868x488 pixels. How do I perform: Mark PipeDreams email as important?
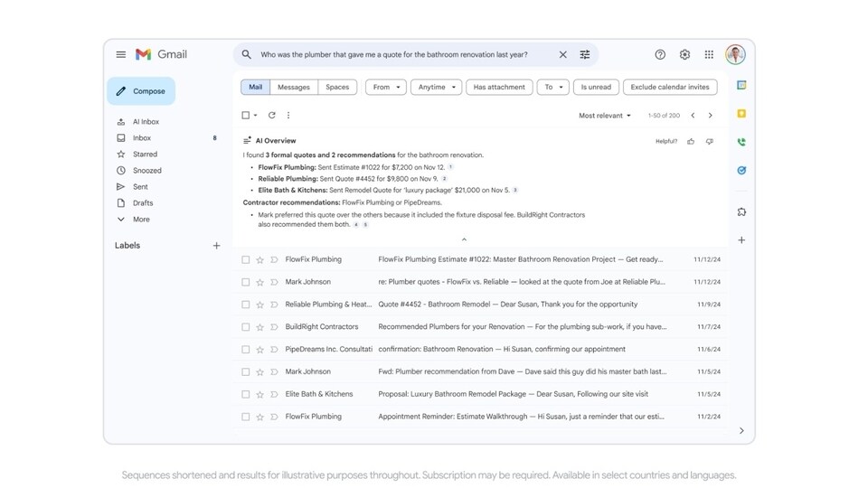point(274,350)
